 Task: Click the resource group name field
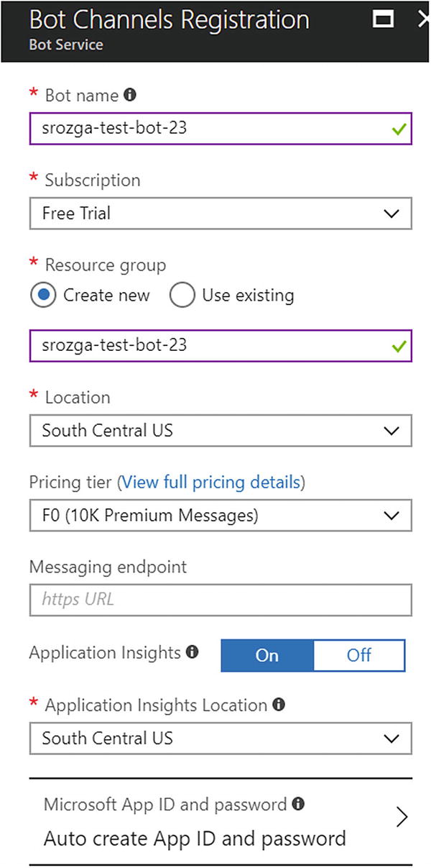[208, 345]
